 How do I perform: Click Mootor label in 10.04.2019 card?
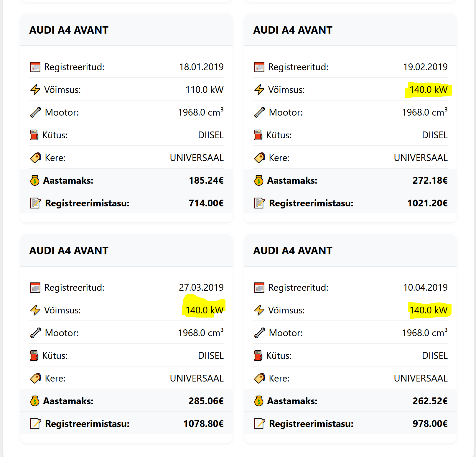[x=286, y=333]
